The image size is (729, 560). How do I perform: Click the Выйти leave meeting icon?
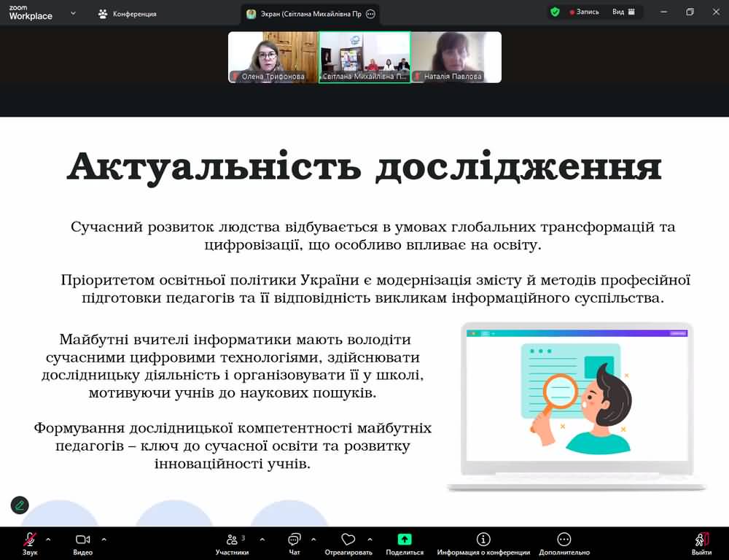tap(701, 540)
